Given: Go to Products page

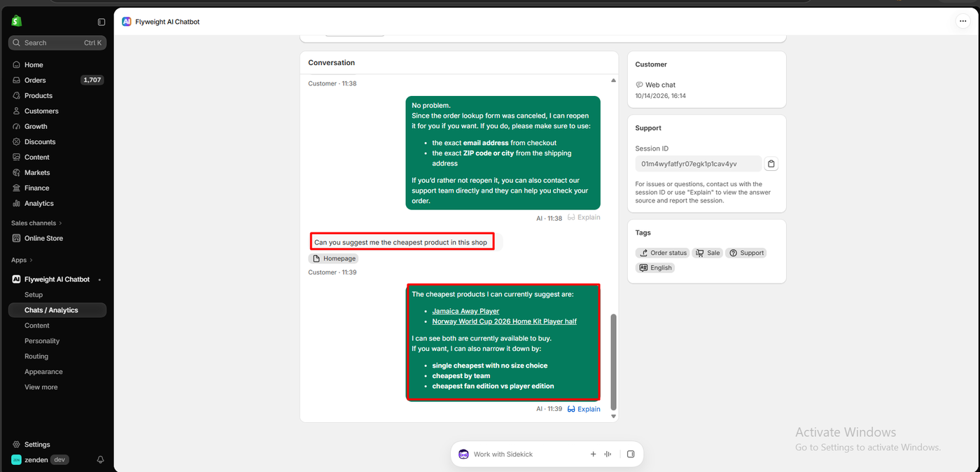Looking at the screenshot, I should 57,95.
